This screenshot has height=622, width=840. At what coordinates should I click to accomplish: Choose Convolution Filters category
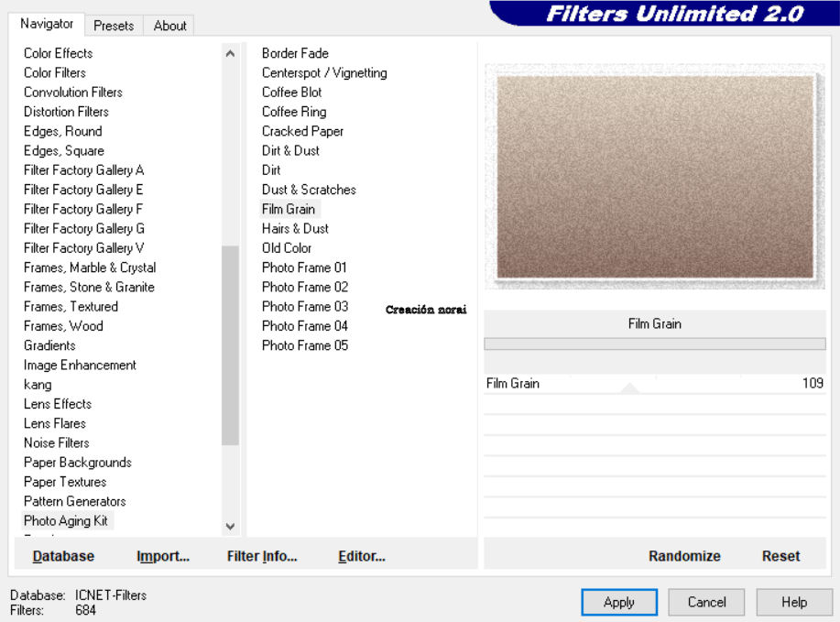click(x=73, y=93)
